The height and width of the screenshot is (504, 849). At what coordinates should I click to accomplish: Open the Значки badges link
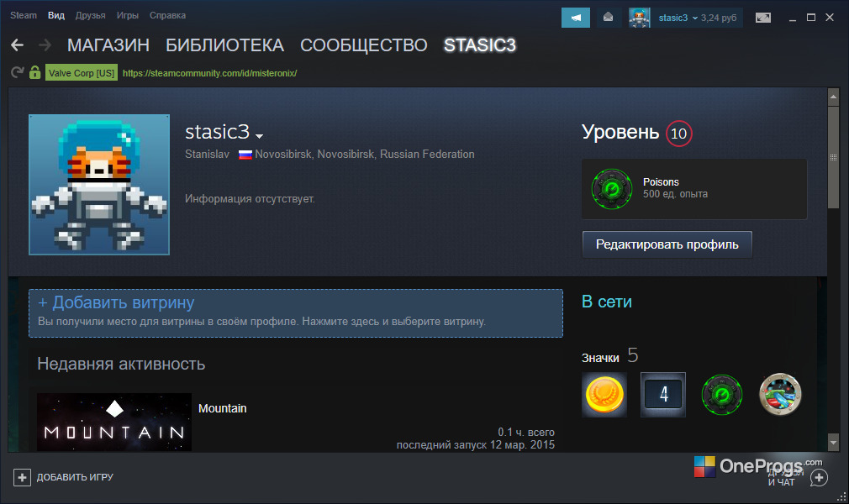coord(600,358)
